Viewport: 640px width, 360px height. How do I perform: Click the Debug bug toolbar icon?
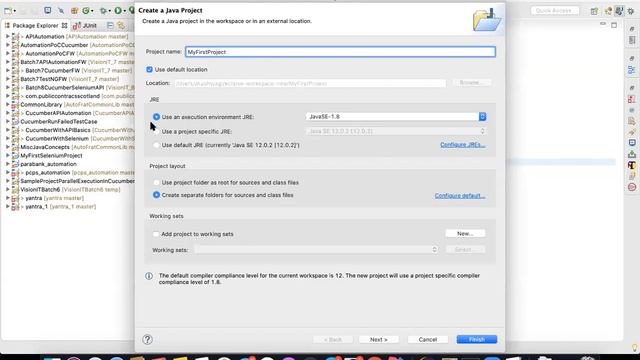pos(103,11)
